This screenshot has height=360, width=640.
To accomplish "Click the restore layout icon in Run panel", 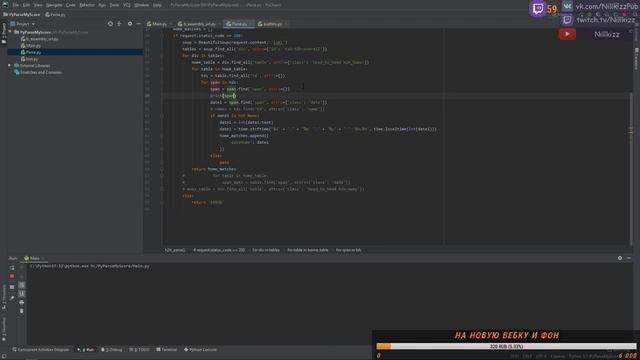I will [x=12, y=287].
